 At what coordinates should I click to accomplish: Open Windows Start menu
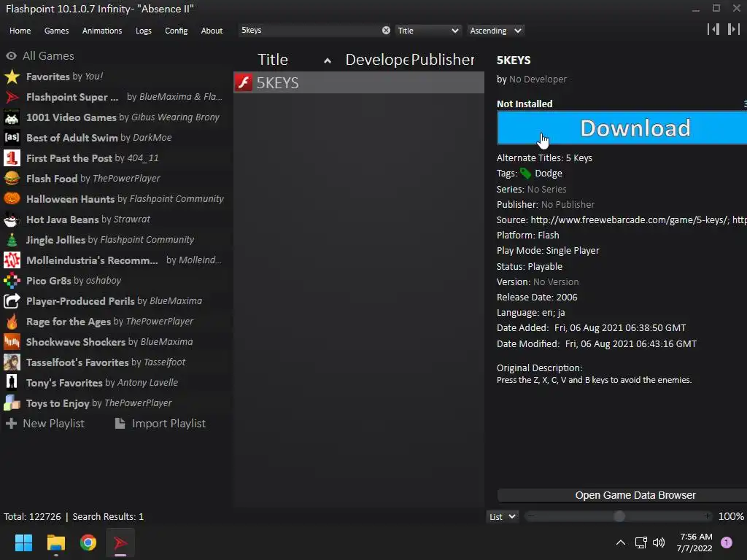[x=23, y=542]
